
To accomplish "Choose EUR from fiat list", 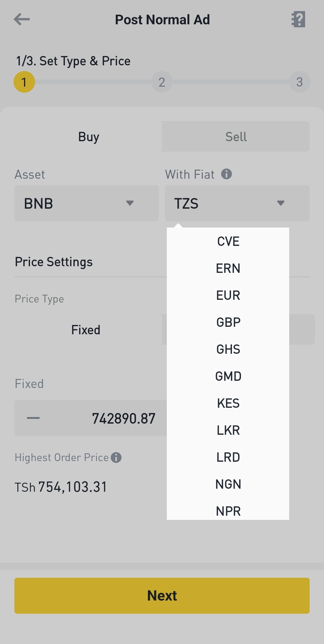I will point(228,295).
